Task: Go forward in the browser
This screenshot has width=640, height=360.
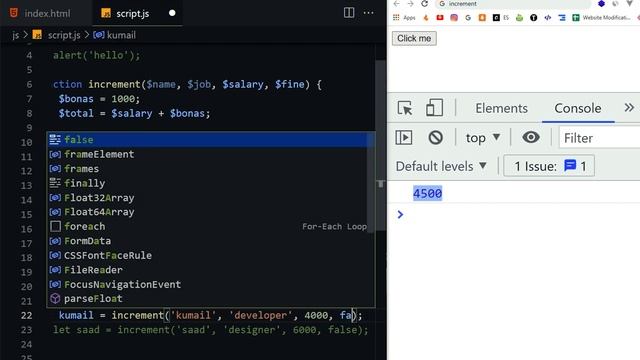Action: pyautogui.click(x=411, y=4)
